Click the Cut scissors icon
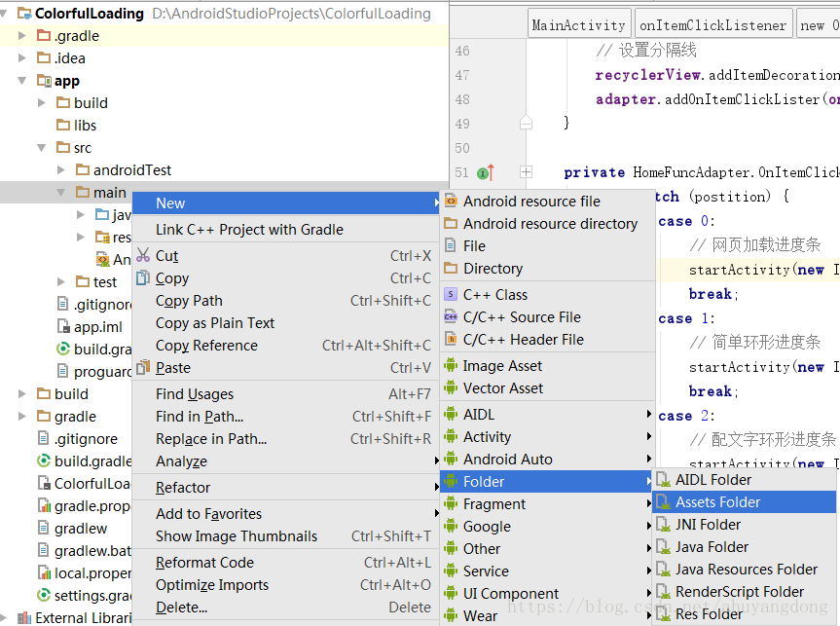This screenshot has width=840, height=626. click(x=143, y=256)
